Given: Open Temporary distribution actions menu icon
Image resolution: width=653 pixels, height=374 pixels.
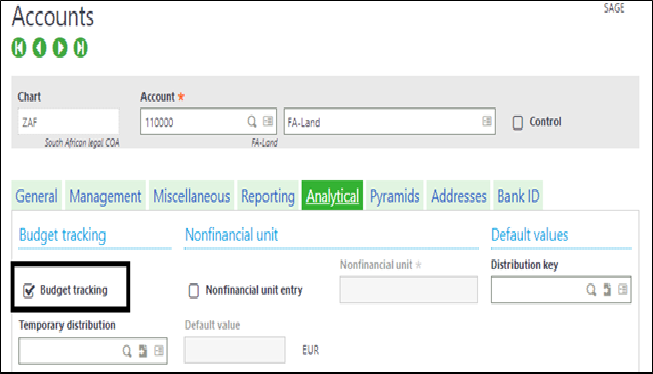Looking at the screenshot, I should (x=159, y=351).
